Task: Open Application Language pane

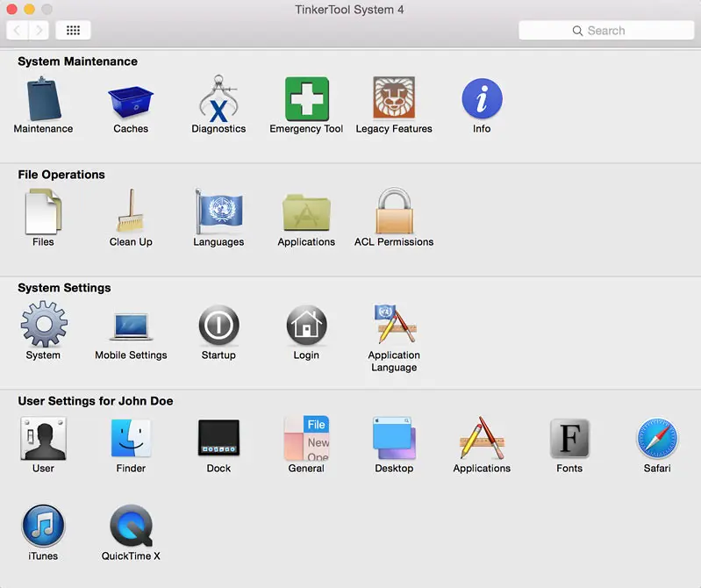Action: [395, 324]
